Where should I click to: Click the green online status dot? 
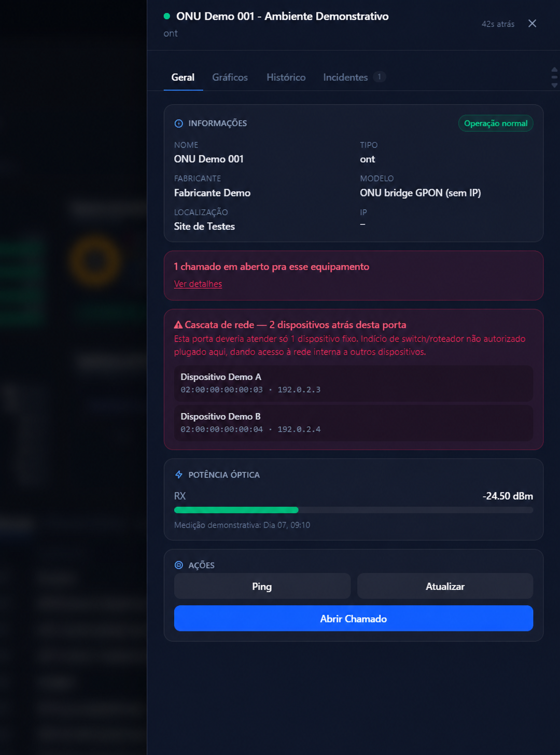167,16
